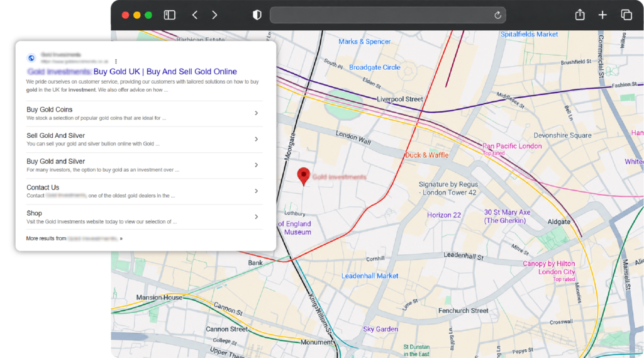Select Moorgate street label
This screenshot has width=644, height=358.
pyautogui.click(x=289, y=146)
